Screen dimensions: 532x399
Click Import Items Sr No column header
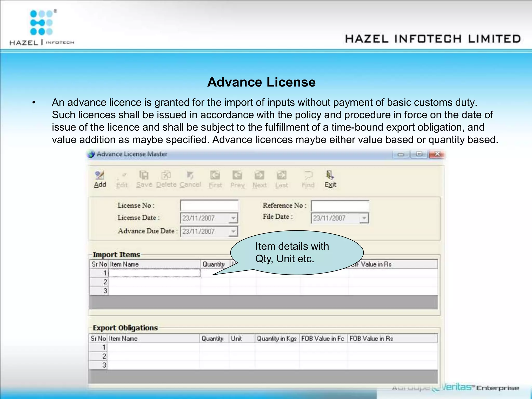pyautogui.click(x=99, y=264)
